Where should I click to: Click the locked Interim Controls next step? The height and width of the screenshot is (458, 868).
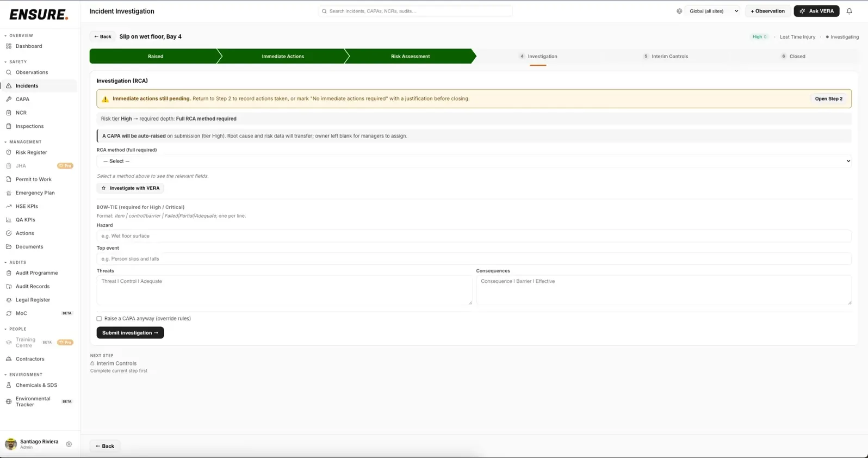pyautogui.click(x=113, y=363)
